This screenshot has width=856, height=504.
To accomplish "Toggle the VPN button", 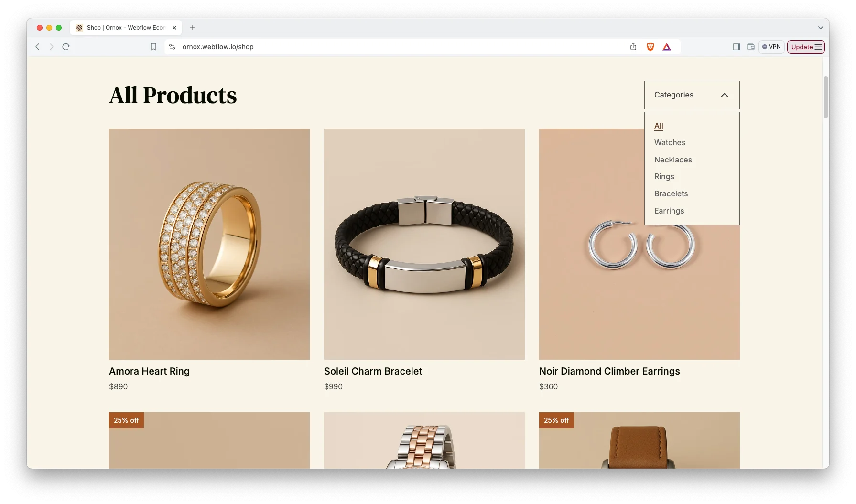I will pos(771,47).
